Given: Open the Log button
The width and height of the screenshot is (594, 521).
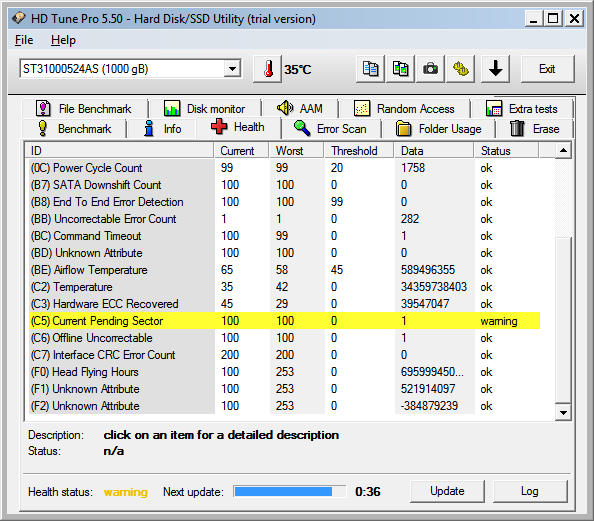Looking at the screenshot, I should point(530,491).
